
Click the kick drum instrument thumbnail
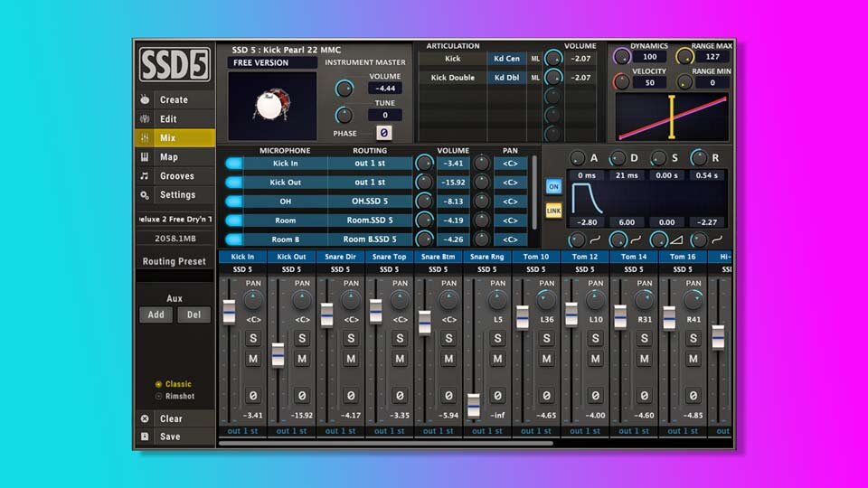point(272,105)
